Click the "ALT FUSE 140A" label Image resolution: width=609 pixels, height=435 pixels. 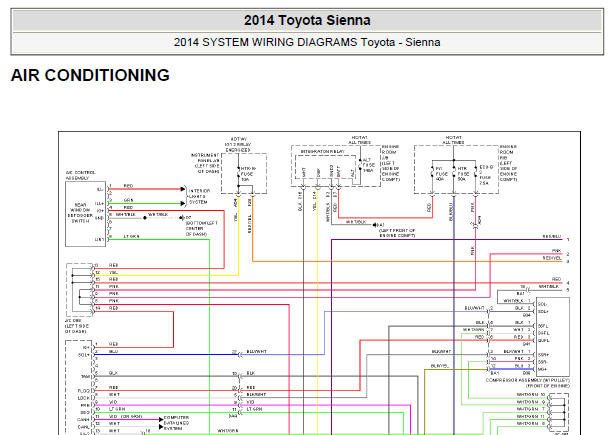368,165
